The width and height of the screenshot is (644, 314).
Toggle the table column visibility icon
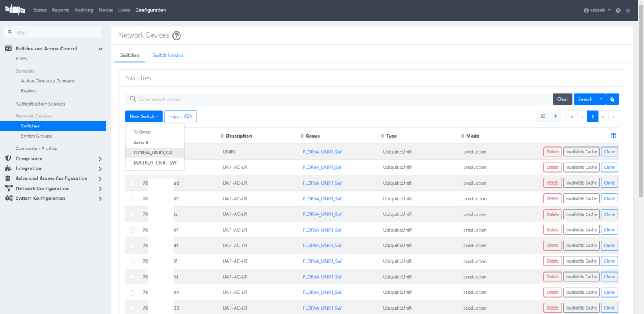pos(613,136)
